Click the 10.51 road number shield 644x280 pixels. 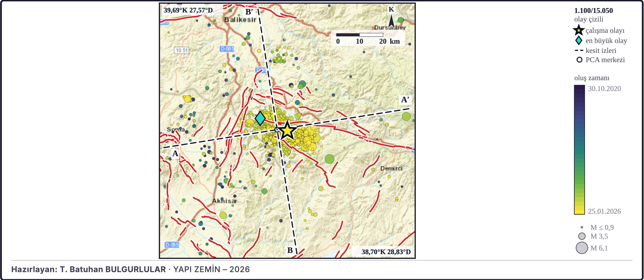[182, 50]
